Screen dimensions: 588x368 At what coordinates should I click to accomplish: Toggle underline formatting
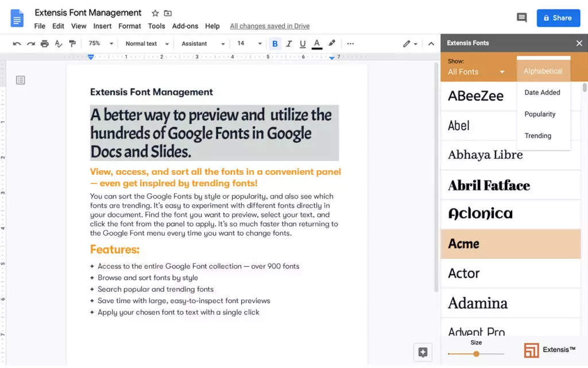[303, 44]
